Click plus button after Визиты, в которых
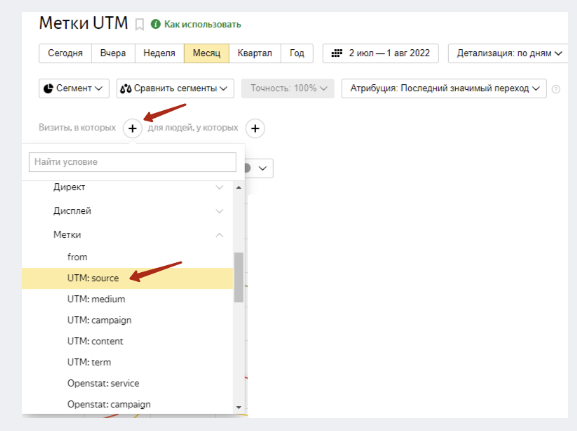The width and height of the screenshot is (577, 431). click(132, 128)
